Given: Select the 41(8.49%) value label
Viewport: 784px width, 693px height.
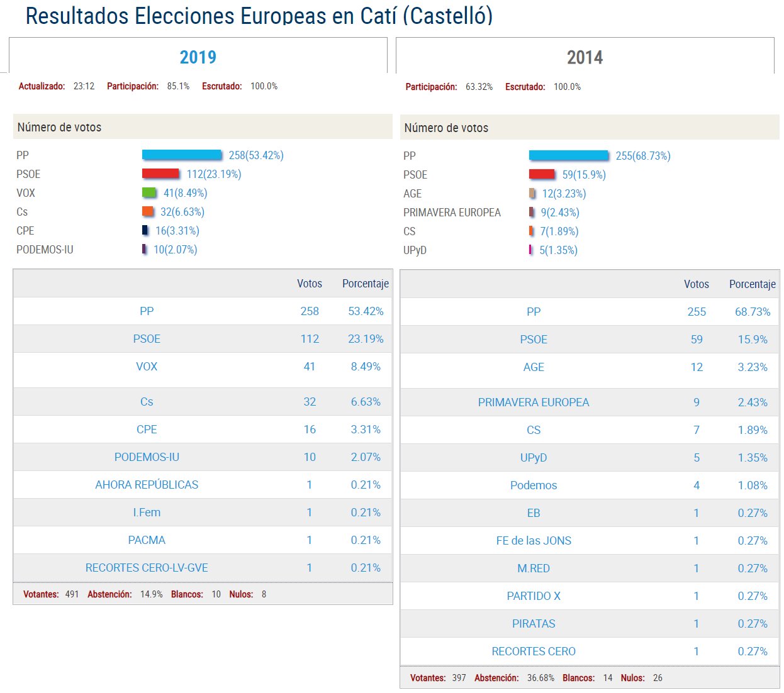Looking at the screenshot, I should pyautogui.click(x=185, y=193).
